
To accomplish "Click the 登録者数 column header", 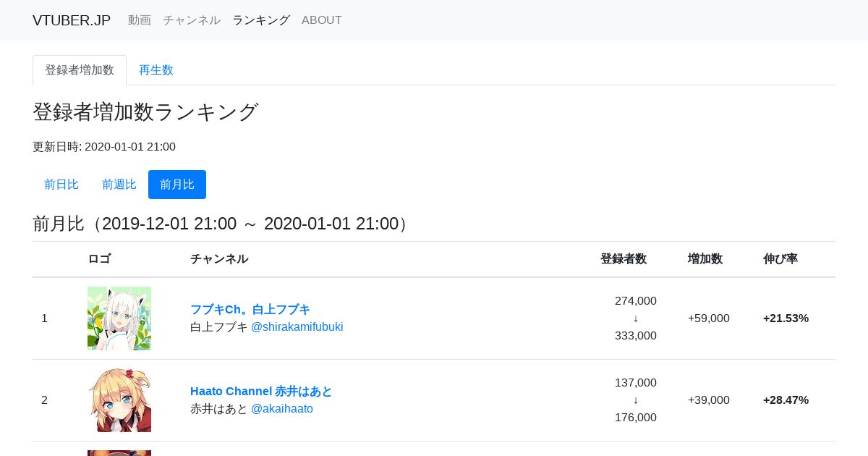I will point(624,259).
